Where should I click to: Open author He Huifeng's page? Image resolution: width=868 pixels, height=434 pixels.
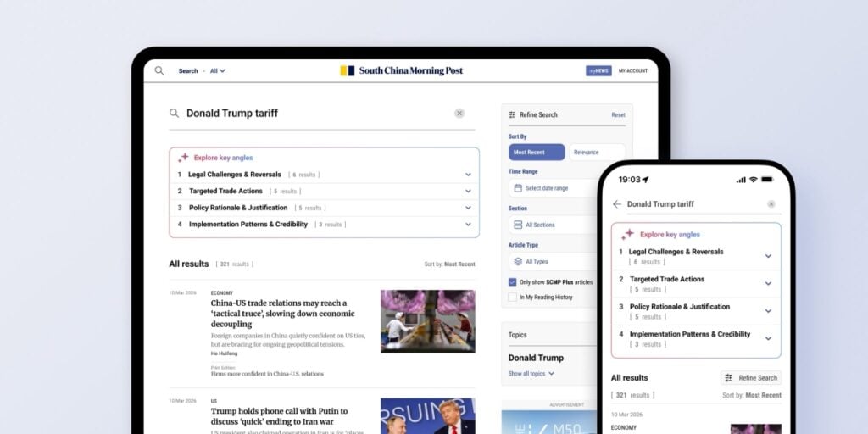pyautogui.click(x=224, y=353)
